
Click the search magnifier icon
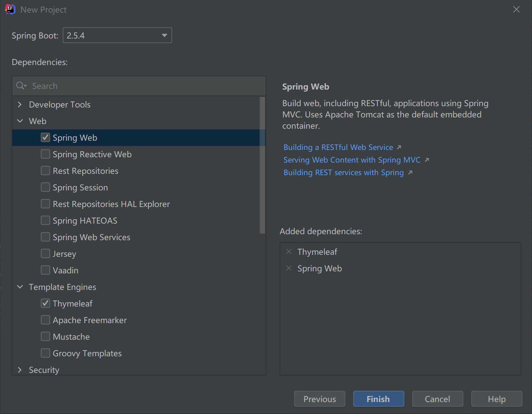21,86
